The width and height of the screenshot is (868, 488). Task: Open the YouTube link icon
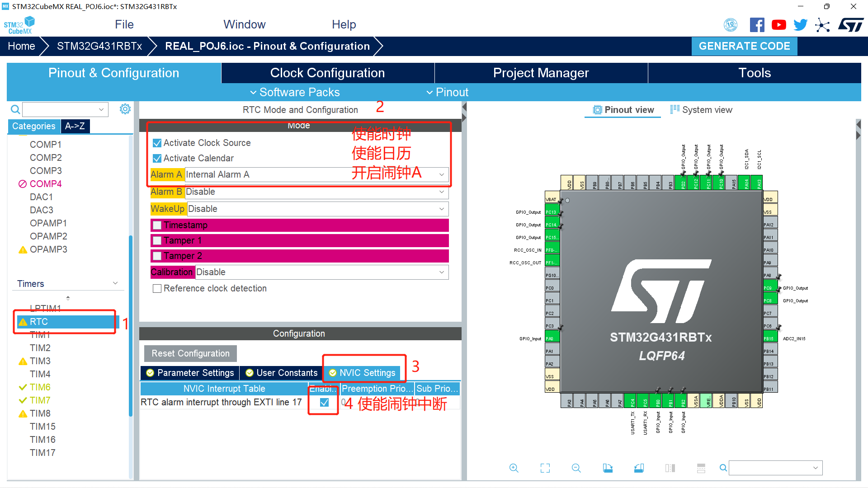778,25
